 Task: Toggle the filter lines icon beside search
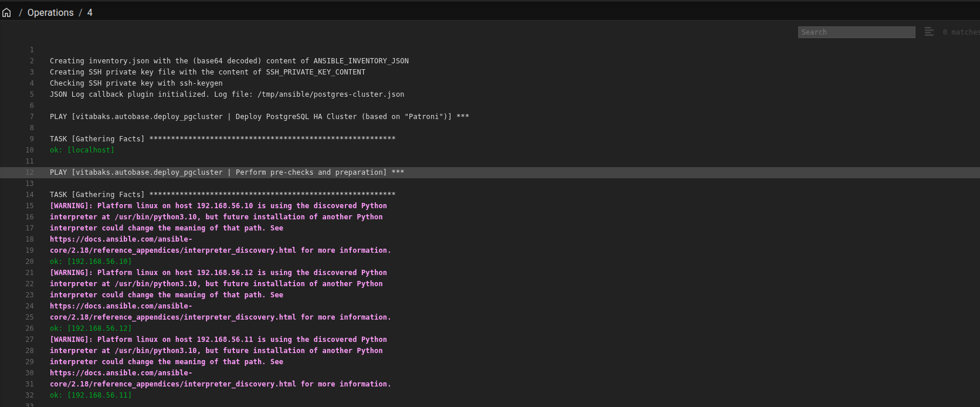[x=929, y=32]
